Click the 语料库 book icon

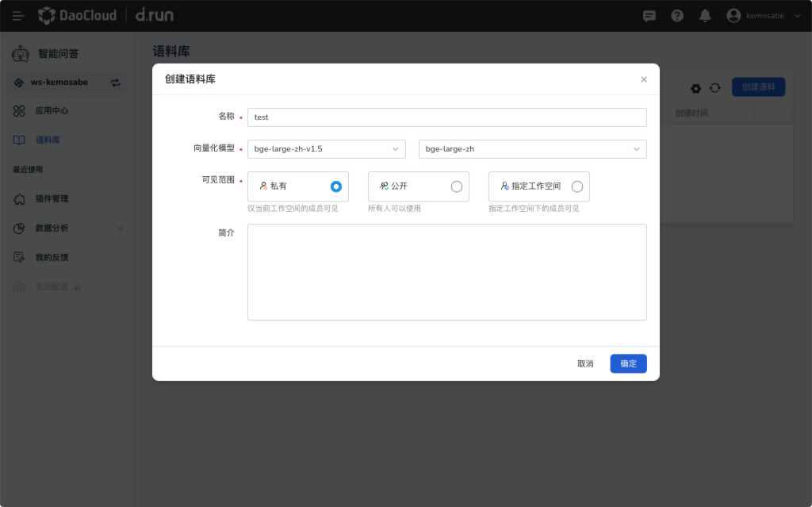pos(19,140)
